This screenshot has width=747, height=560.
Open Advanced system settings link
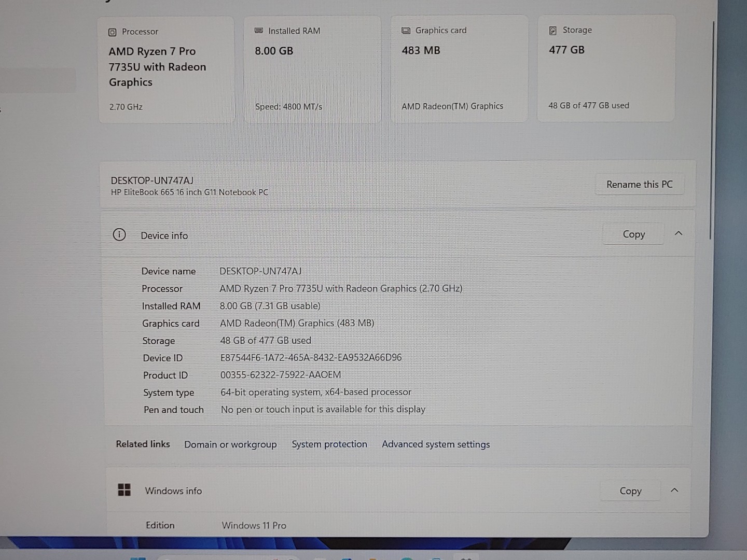[x=436, y=444]
